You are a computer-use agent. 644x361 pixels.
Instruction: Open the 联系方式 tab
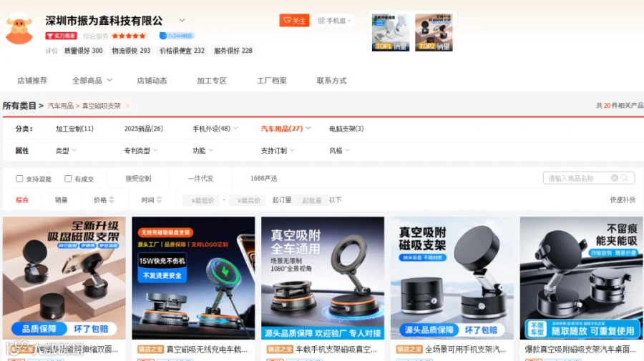pos(331,81)
